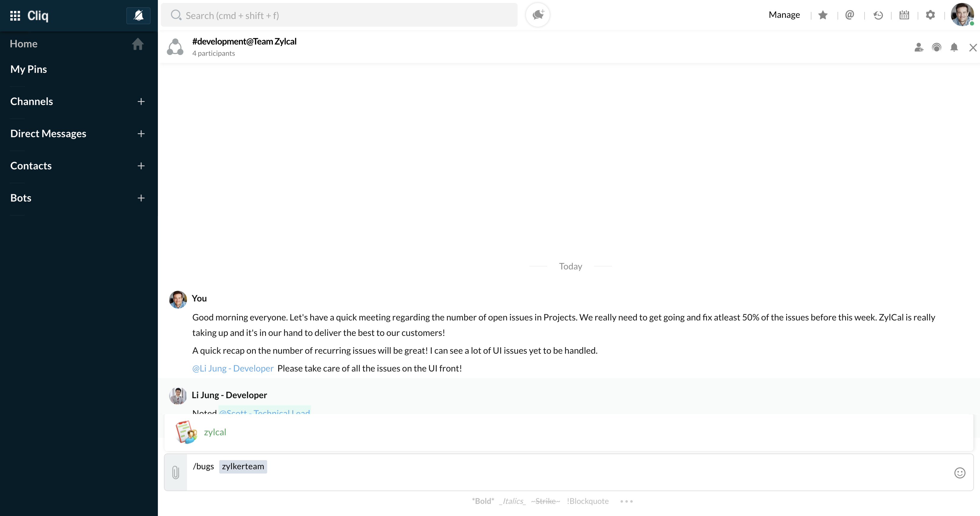Add a new contact with plus icon
Viewport: 980px width, 516px height.
tap(141, 166)
